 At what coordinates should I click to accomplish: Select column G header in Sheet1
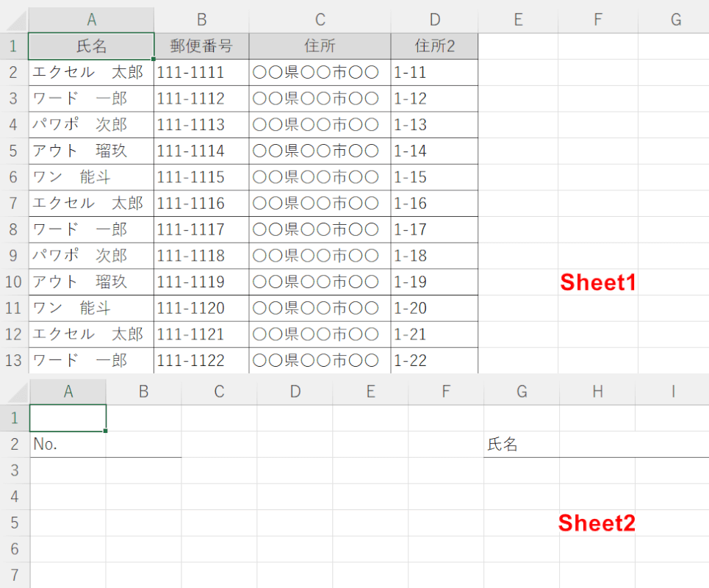pos(674,20)
